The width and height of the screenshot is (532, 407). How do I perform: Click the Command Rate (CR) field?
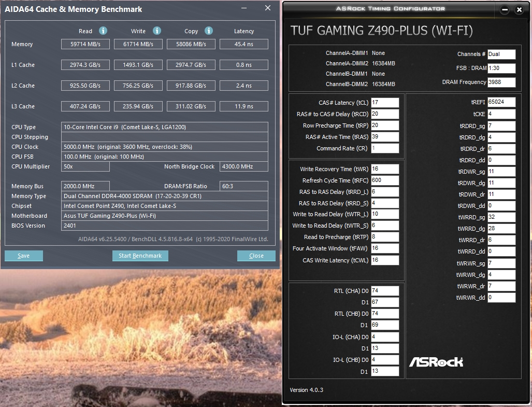(x=385, y=148)
